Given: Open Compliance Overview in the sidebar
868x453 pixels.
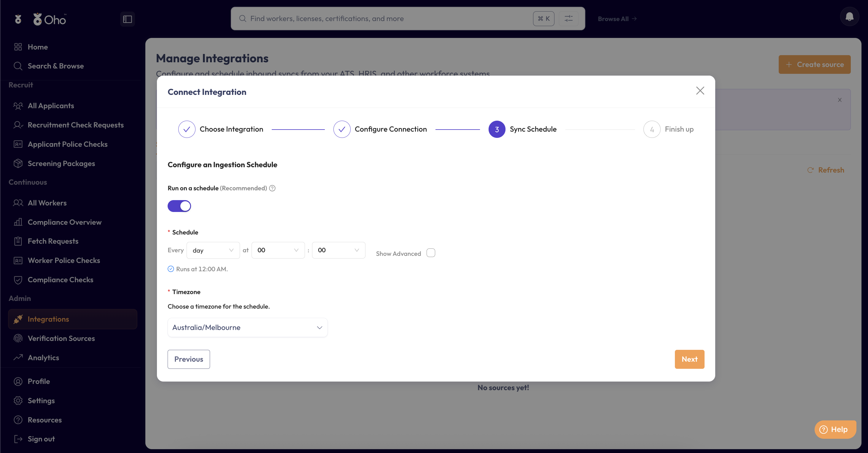Looking at the screenshot, I should [72, 222].
